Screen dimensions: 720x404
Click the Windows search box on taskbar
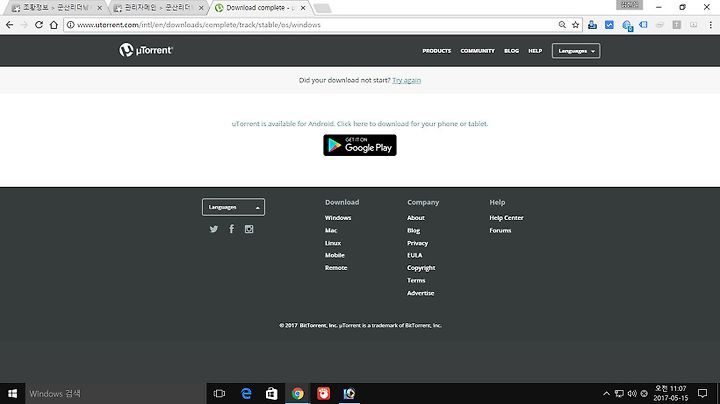(x=115, y=393)
